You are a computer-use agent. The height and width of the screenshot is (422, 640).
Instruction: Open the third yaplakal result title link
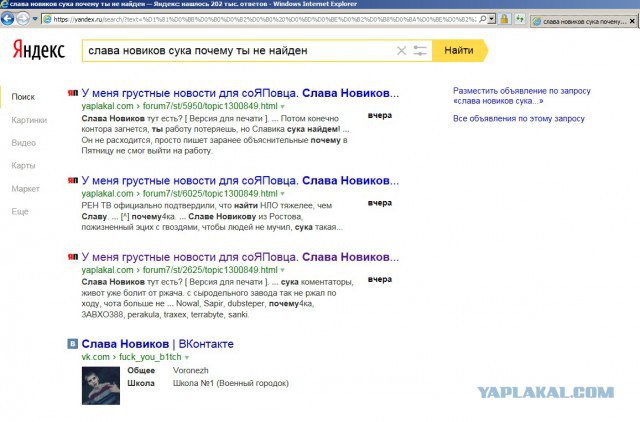click(240, 257)
